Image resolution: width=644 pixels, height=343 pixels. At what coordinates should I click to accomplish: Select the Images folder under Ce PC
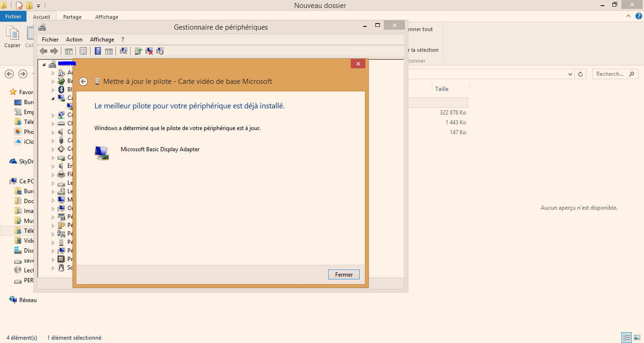pos(24,211)
